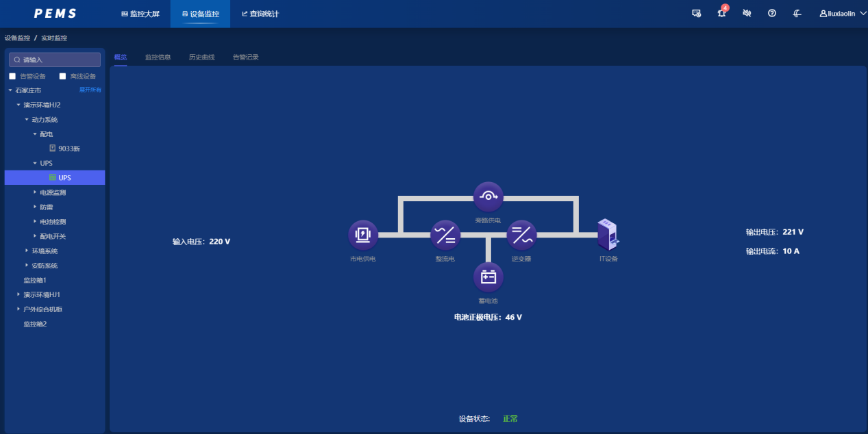
Task: Collapse the 动力系统 tree node
Action: coord(27,120)
